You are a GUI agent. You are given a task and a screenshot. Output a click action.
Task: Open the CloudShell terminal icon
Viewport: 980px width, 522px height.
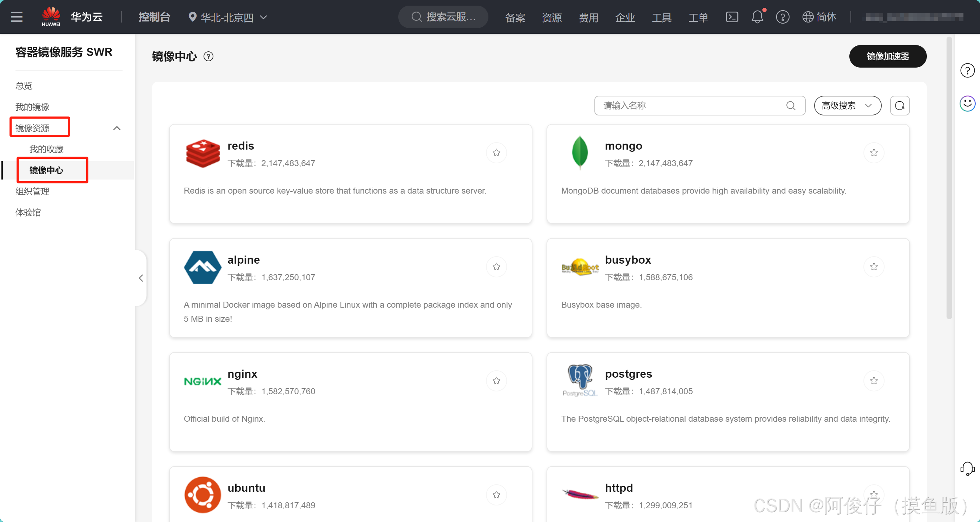click(x=732, y=17)
